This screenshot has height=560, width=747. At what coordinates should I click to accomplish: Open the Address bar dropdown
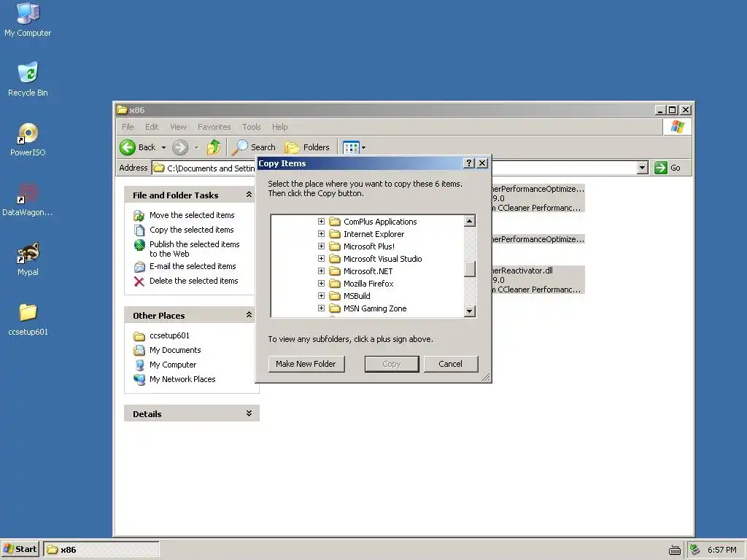tap(642, 168)
